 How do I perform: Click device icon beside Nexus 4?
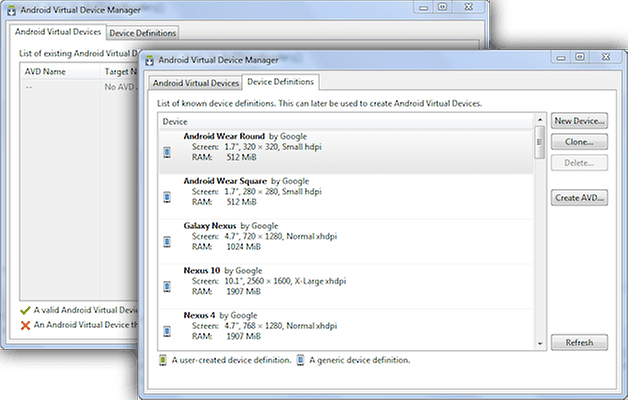coord(167,332)
